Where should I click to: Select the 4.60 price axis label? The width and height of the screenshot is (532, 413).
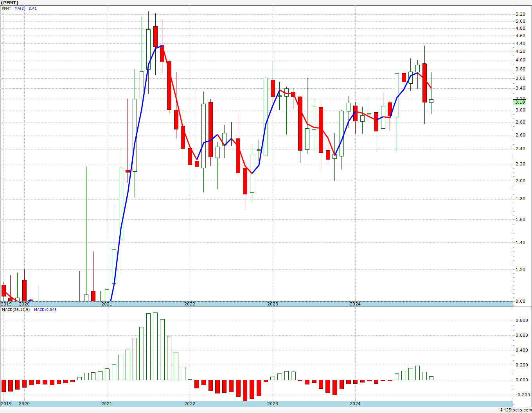tap(520, 36)
